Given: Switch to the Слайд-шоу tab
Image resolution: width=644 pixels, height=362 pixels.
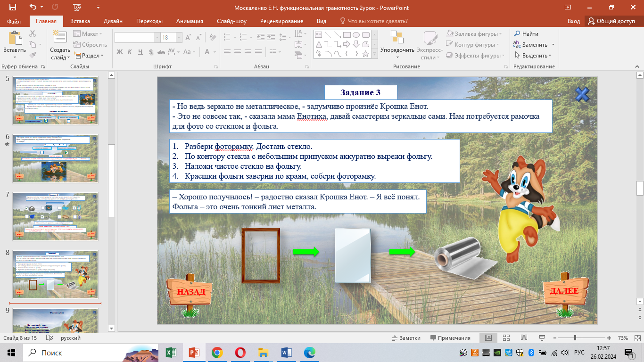Looking at the screenshot, I should click(231, 21).
